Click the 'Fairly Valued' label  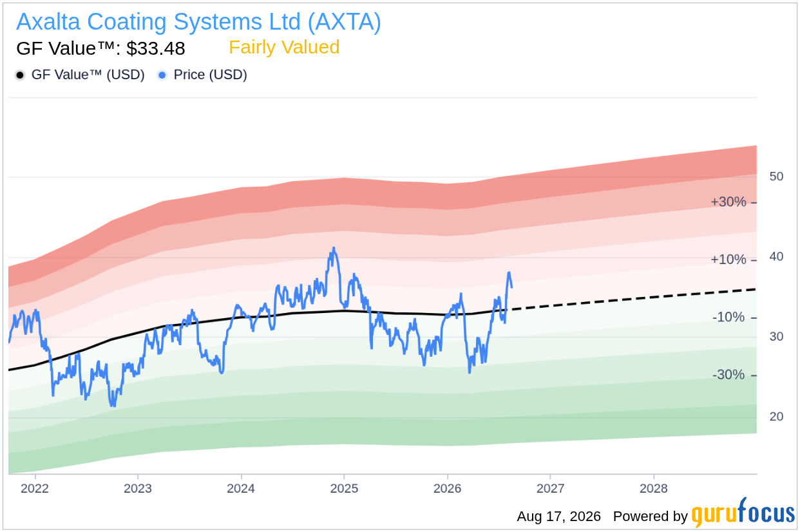coord(284,48)
